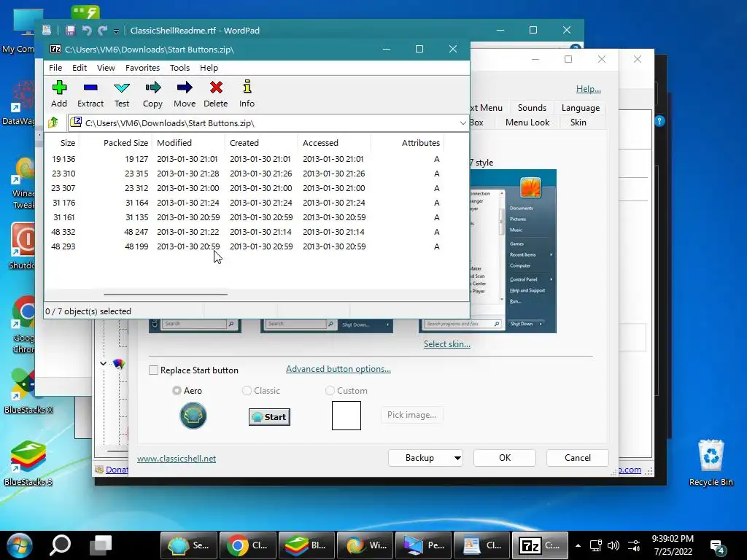This screenshot has height=560, width=747.
Task: Open the Backup button dropdown arrow
Action: tap(457, 458)
